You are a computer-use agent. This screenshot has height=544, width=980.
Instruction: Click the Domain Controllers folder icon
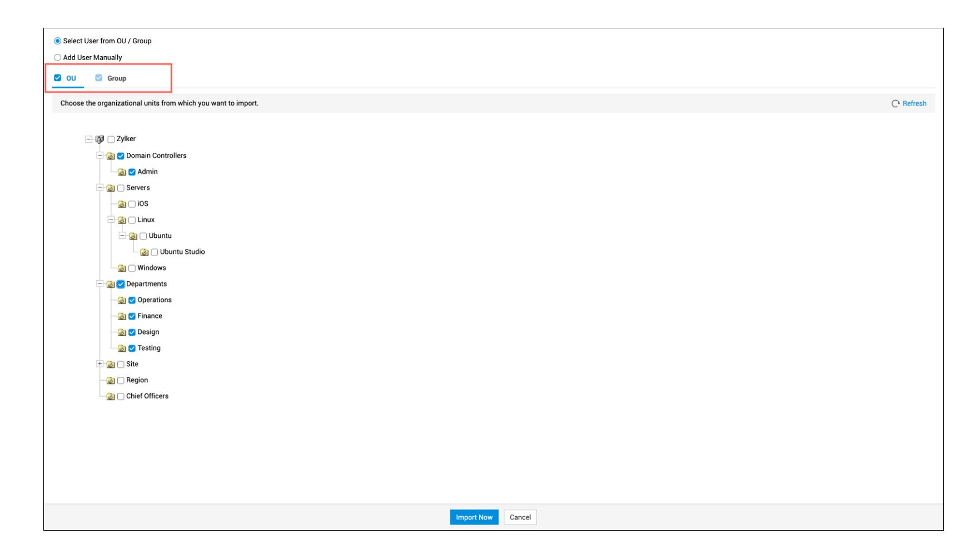point(111,156)
